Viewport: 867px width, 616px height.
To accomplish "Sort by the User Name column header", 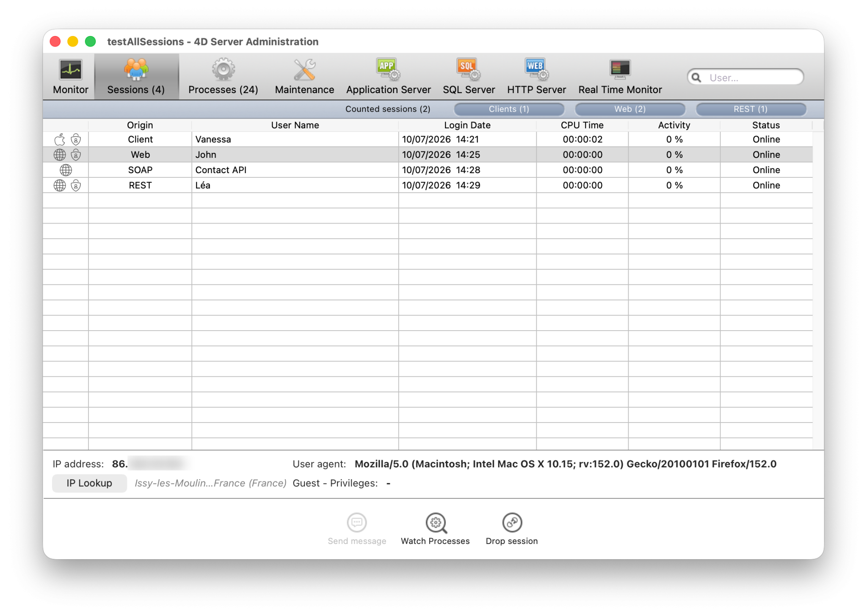I will coord(295,125).
